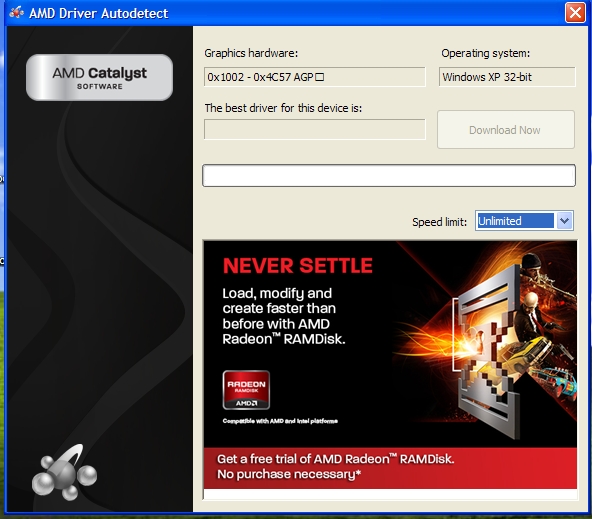Viewport: 592px width, 519px height.
Task: Click the 'Speed limit:' label
Action: 439,222
